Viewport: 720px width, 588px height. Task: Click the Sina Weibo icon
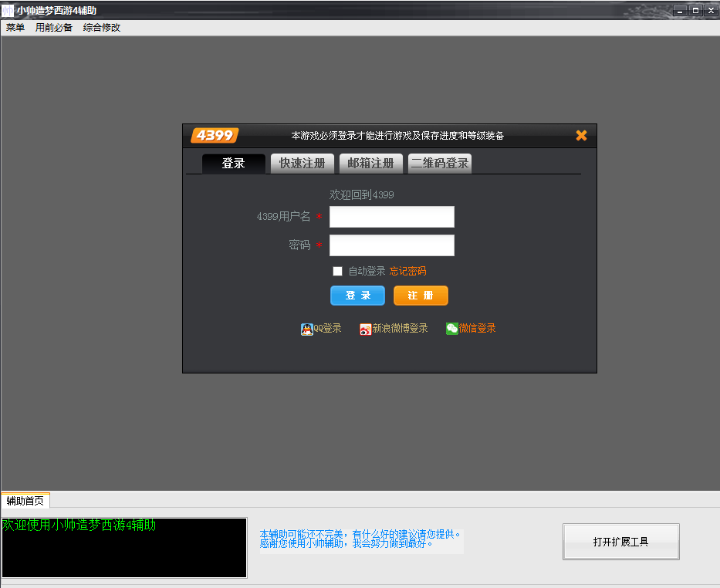point(366,329)
